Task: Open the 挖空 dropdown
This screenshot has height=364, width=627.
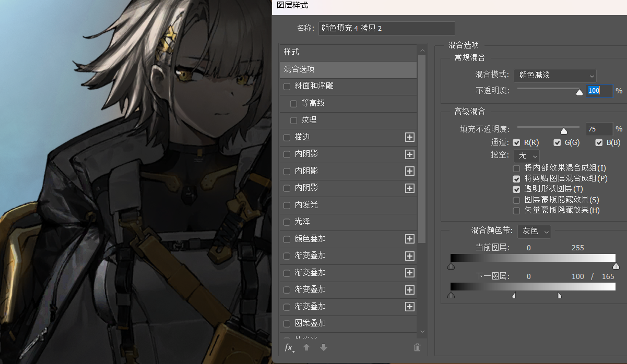Action: [x=527, y=155]
